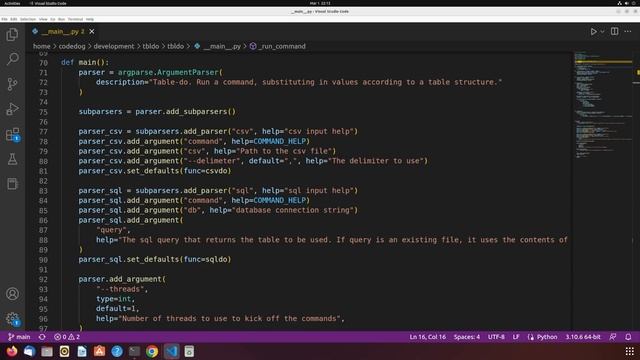This screenshot has height=360, width=640.
Task: Click the feedback icon in status bar
Action: click(613, 337)
